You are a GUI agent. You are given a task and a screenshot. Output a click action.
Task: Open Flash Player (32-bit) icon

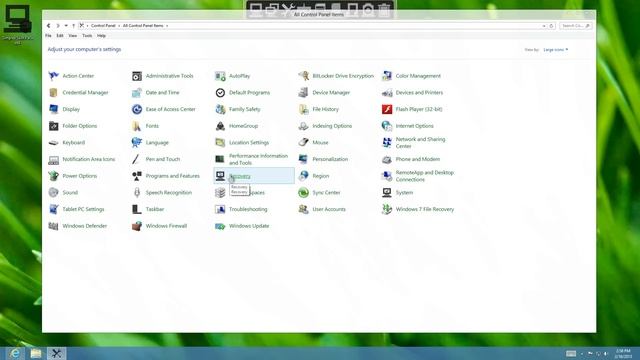pyautogui.click(x=387, y=109)
